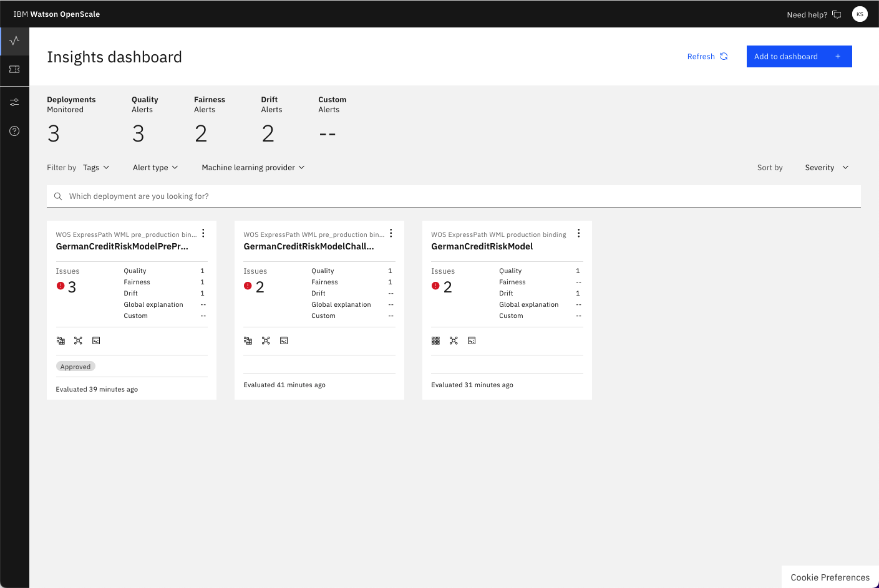Open overflow menu on GermanCreditRiskModel production card
The width and height of the screenshot is (879, 588).
pyautogui.click(x=578, y=233)
